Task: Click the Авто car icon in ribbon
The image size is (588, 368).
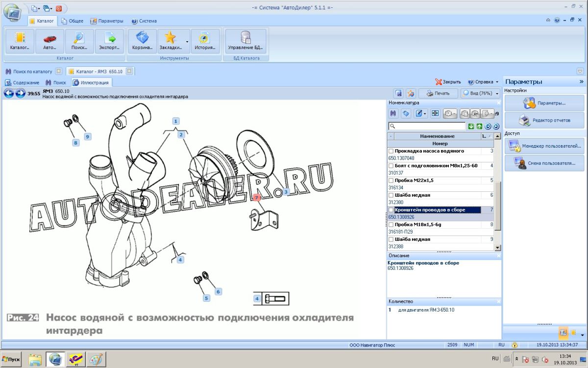Action: [49, 41]
